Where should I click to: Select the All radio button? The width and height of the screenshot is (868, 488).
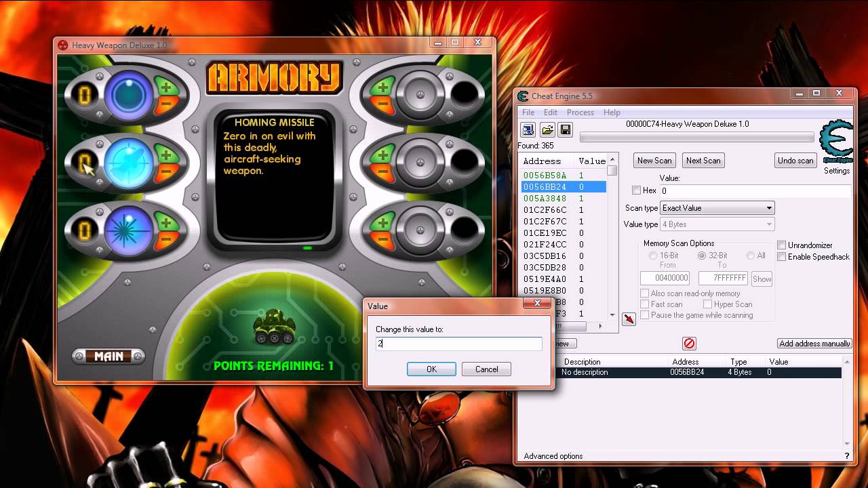(751, 256)
